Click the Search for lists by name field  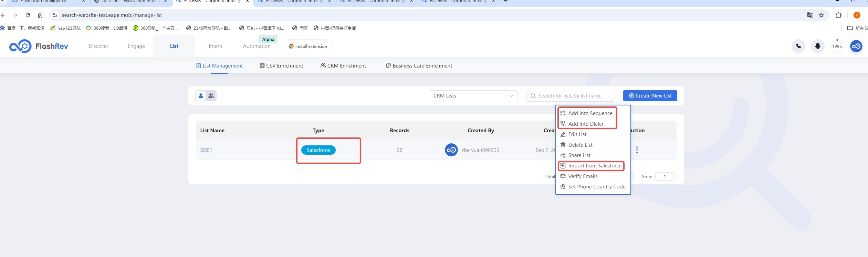(x=570, y=96)
